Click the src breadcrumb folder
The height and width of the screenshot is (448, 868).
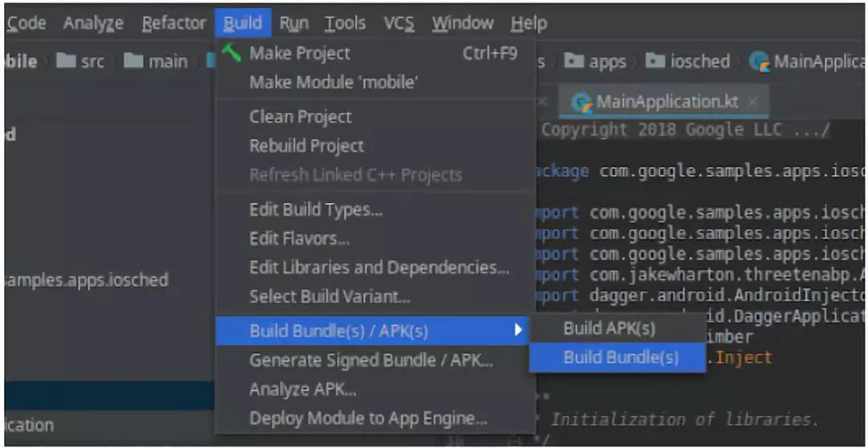81,61
